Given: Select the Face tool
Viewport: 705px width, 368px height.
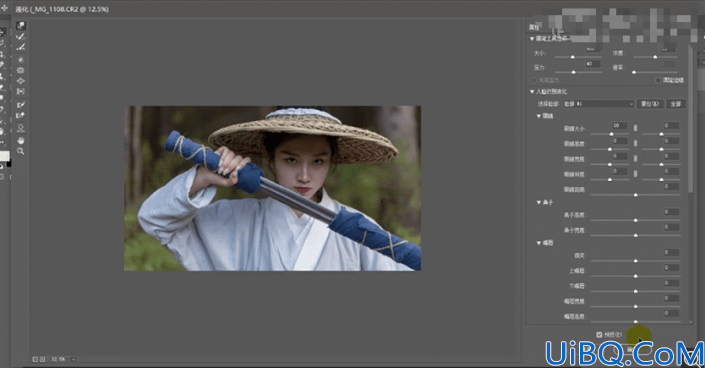Looking at the screenshot, I should pos(21,129).
